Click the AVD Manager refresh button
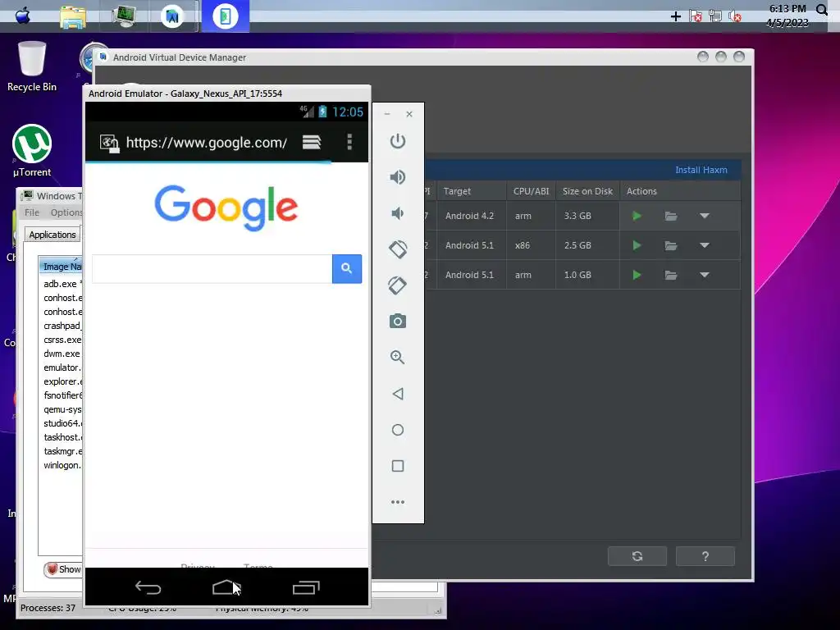Image resolution: width=840 pixels, height=630 pixels. pyautogui.click(x=637, y=556)
